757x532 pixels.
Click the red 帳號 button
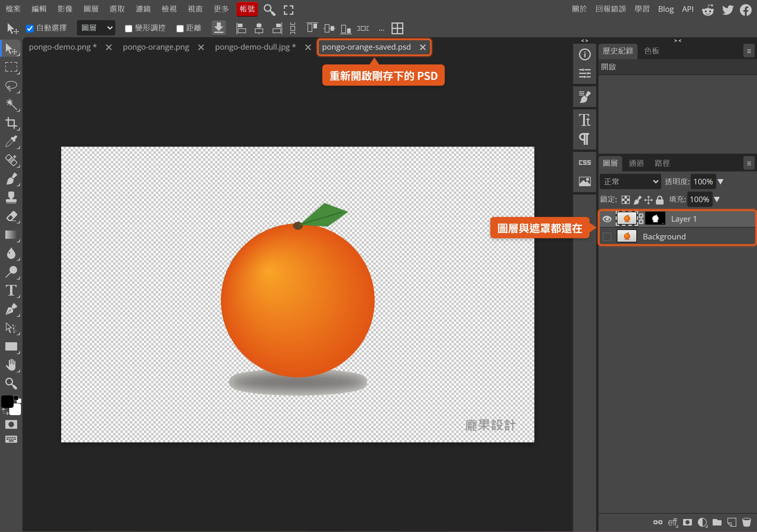[x=247, y=9]
